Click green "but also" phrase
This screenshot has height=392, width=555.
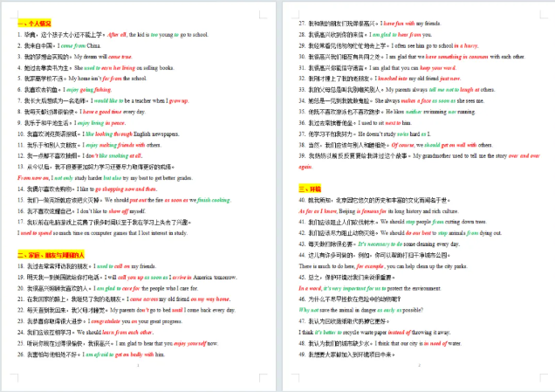tap(113, 178)
